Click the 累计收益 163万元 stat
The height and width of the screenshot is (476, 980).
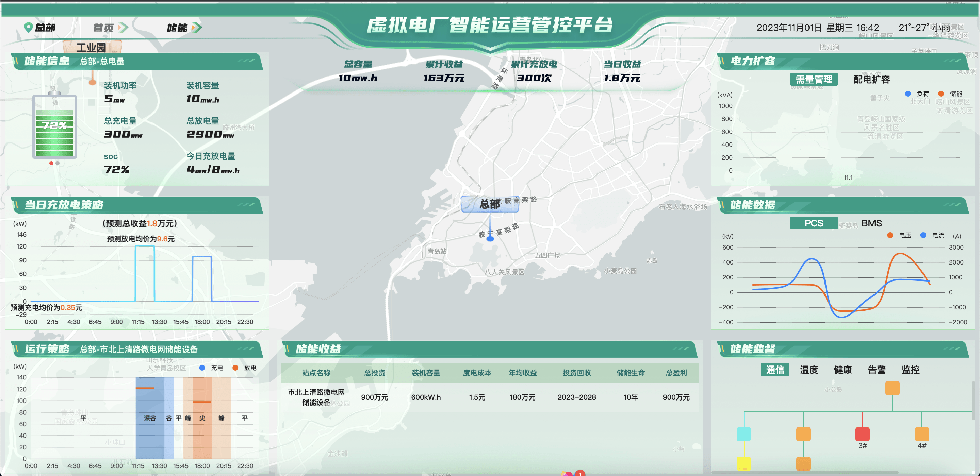[x=444, y=71]
